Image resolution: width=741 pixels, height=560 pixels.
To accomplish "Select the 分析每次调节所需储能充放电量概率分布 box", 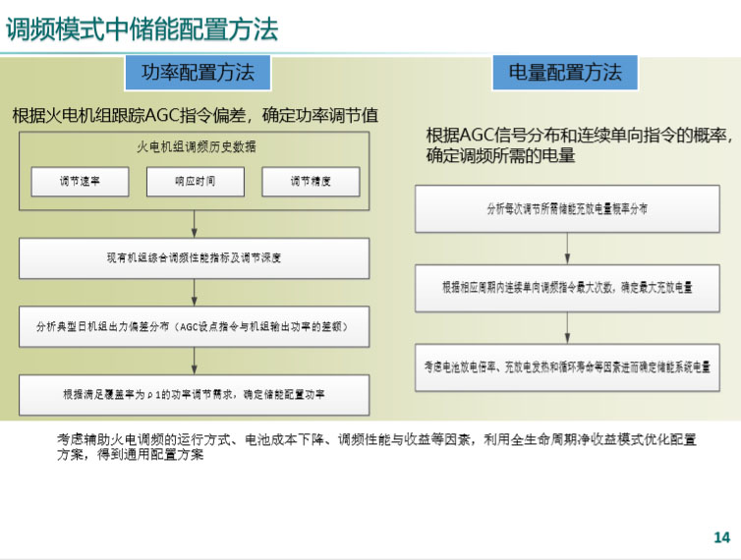I will (x=567, y=209).
